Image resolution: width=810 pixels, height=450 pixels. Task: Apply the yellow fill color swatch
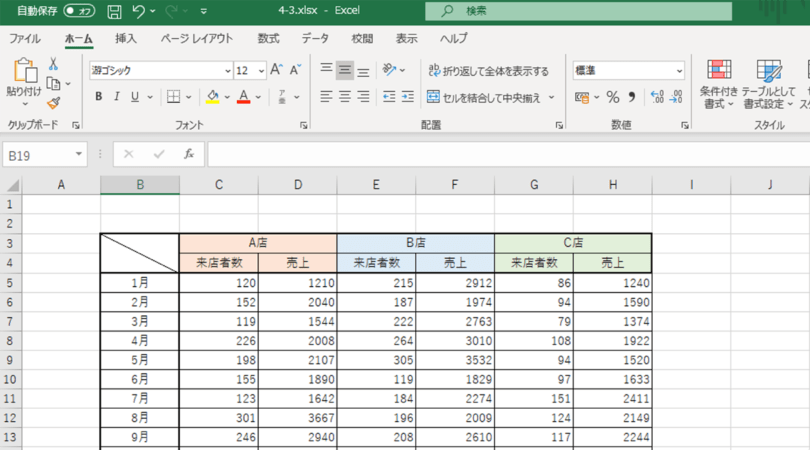click(212, 97)
